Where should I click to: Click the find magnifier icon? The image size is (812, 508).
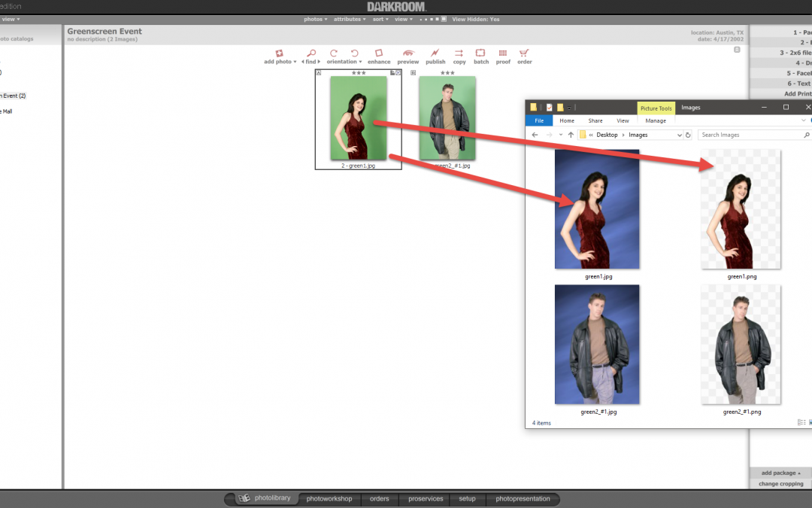click(311, 53)
